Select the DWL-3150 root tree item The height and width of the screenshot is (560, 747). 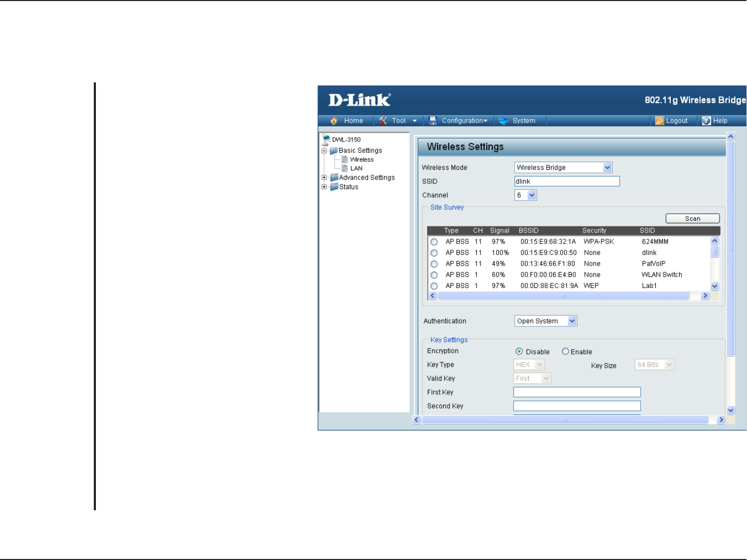click(346, 139)
